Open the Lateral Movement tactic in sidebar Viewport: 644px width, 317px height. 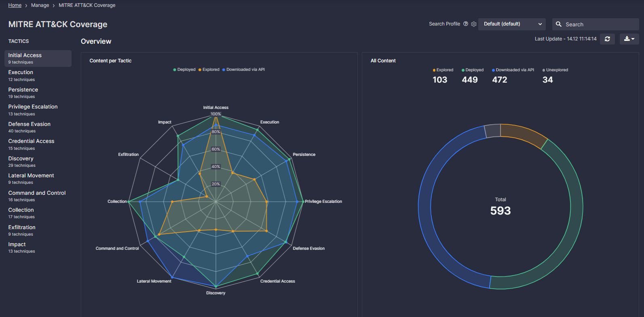click(x=38, y=179)
